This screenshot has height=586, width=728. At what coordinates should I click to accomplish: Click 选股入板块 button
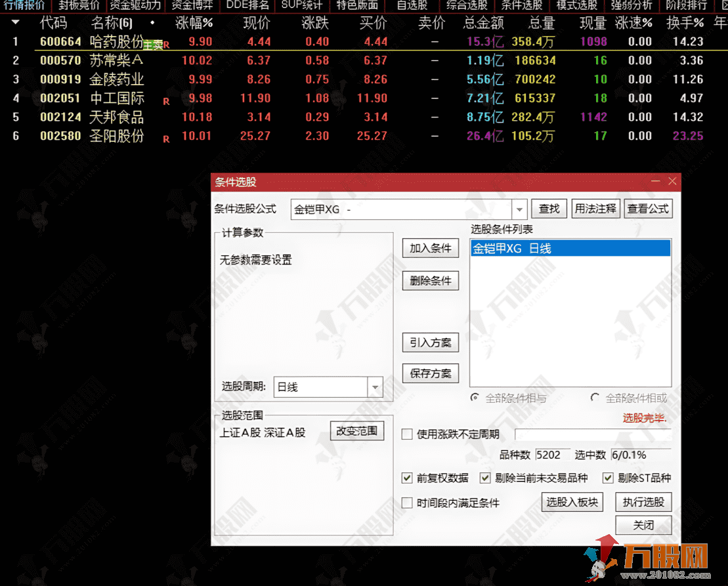coord(572,501)
